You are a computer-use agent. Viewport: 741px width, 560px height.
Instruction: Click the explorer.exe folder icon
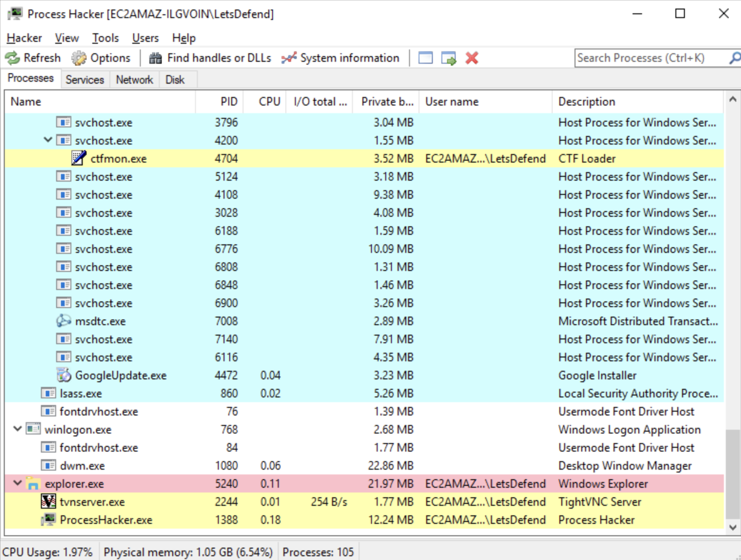pos(33,483)
